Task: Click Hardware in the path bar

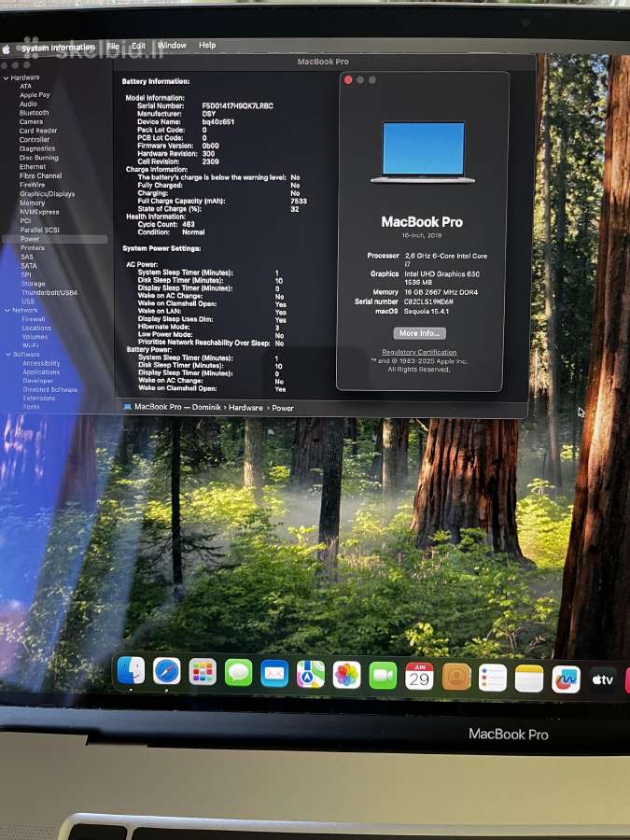Action: 245,407
